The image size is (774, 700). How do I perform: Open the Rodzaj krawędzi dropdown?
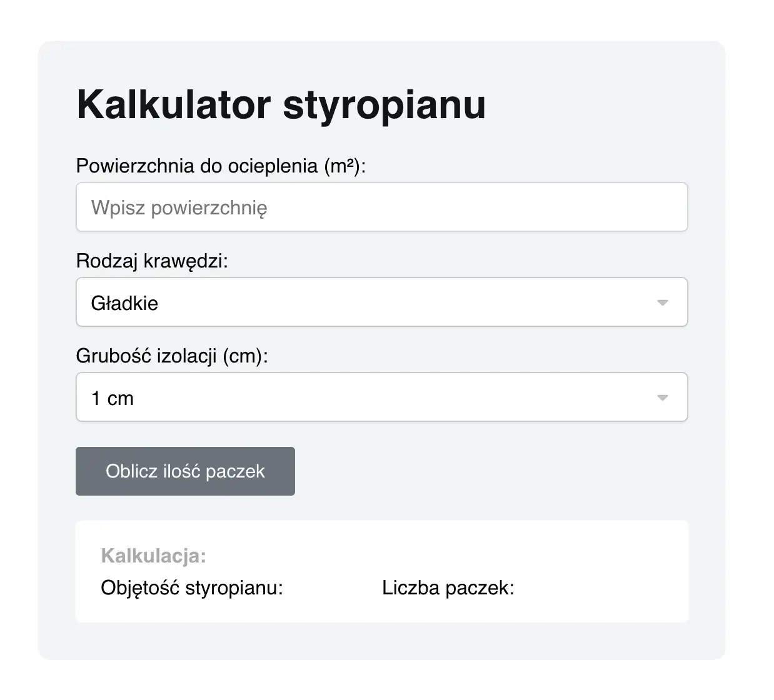381,302
